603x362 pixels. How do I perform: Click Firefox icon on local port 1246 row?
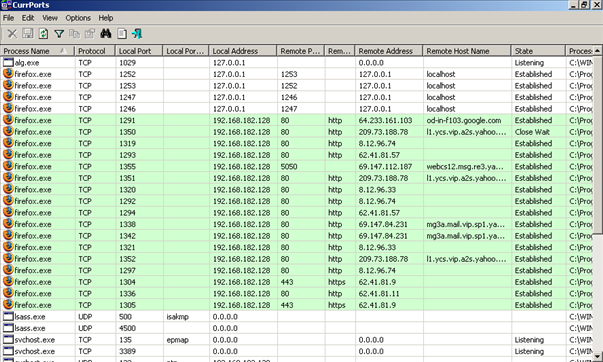[x=8, y=108]
